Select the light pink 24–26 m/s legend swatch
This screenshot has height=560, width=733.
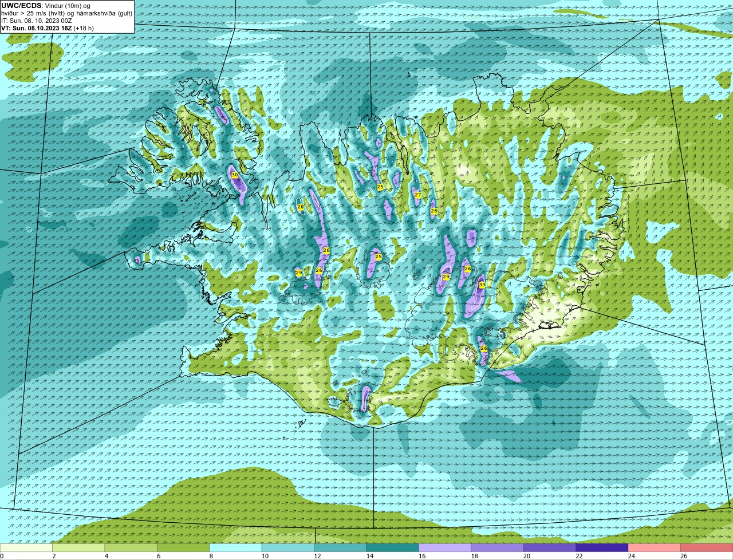[x=654, y=547]
